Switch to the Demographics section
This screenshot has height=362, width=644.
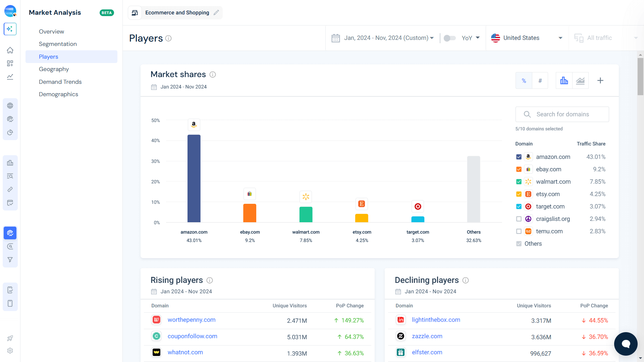[x=59, y=94]
